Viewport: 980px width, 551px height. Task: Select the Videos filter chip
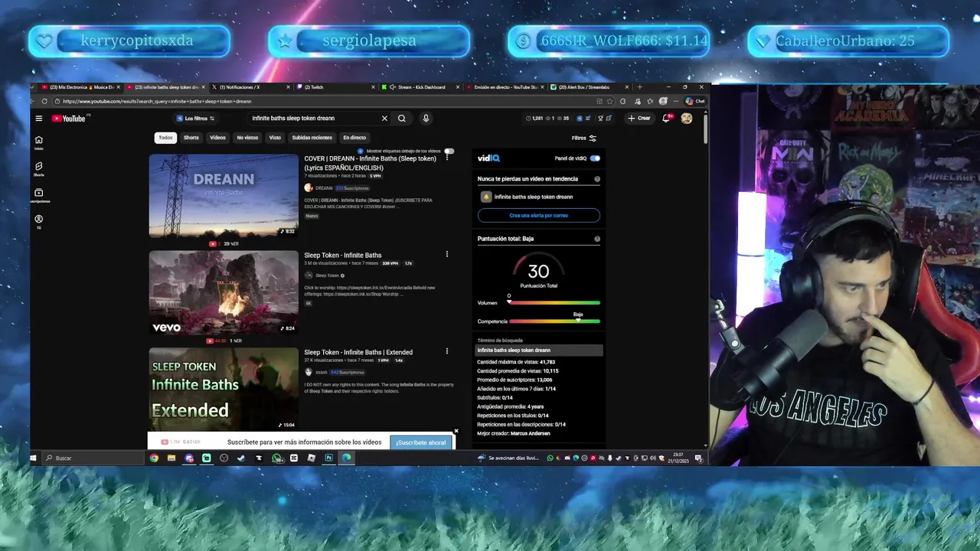coord(218,138)
